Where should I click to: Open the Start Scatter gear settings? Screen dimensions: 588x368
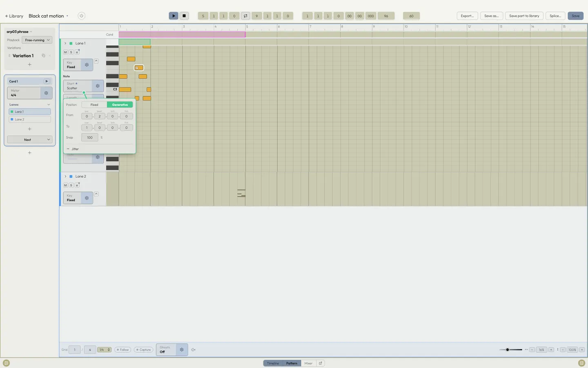[98, 86]
